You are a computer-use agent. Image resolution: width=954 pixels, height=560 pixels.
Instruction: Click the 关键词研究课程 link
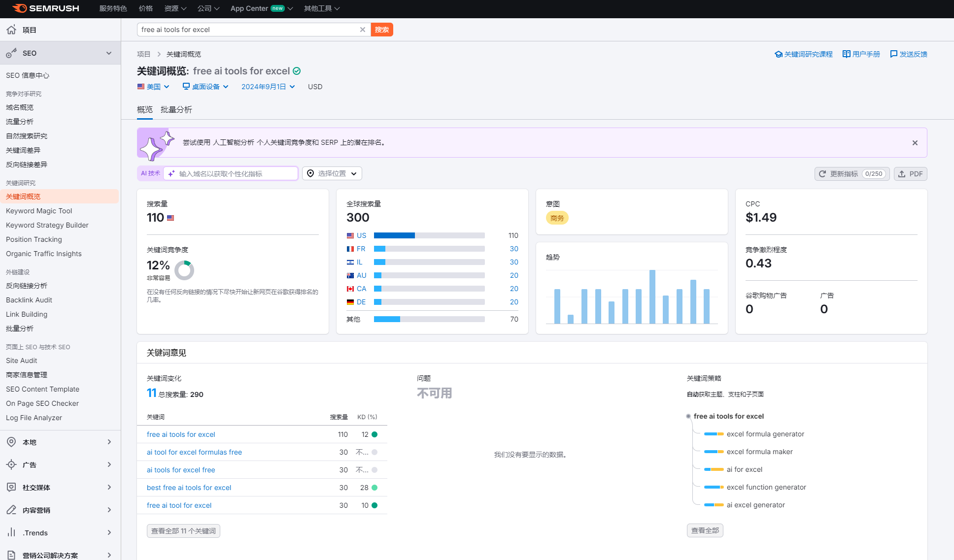click(804, 54)
